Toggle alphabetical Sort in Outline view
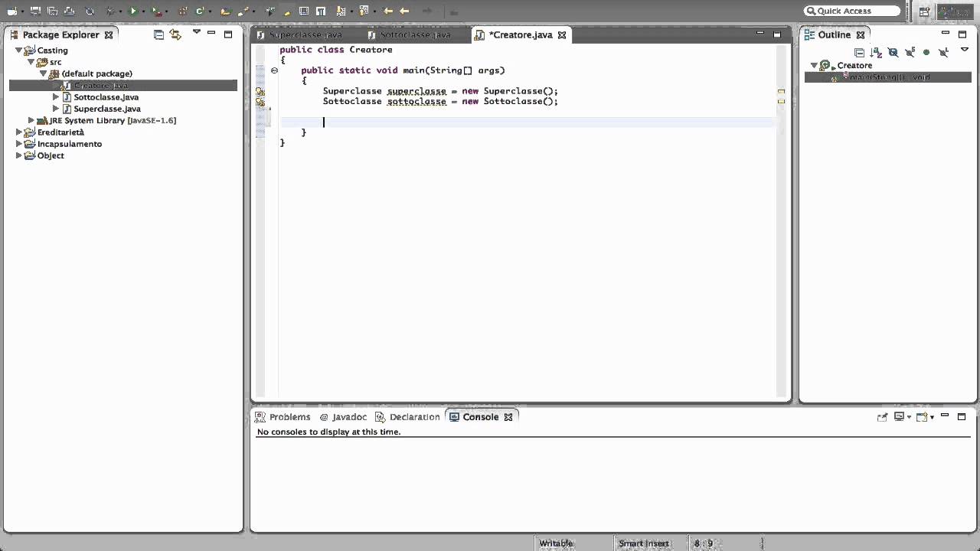Viewport: 980px width, 551px height. pos(876,53)
